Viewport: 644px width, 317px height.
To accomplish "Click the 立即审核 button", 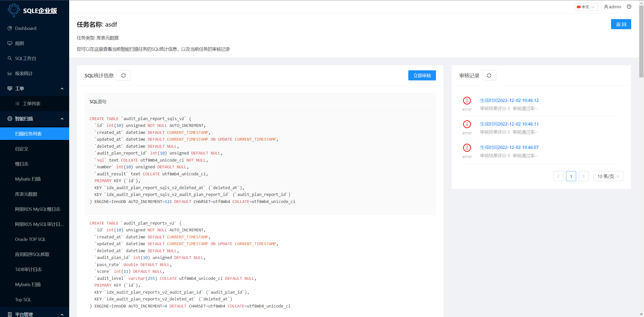I will (x=422, y=75).
